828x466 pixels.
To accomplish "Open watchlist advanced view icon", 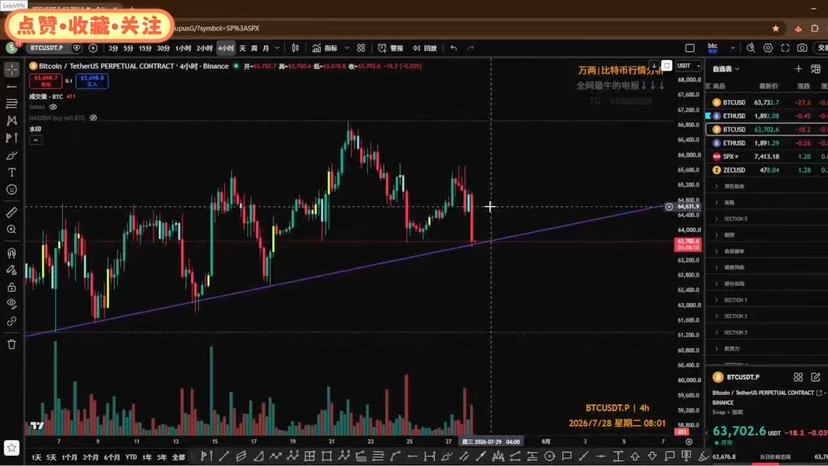I will (x=816, y=69).
